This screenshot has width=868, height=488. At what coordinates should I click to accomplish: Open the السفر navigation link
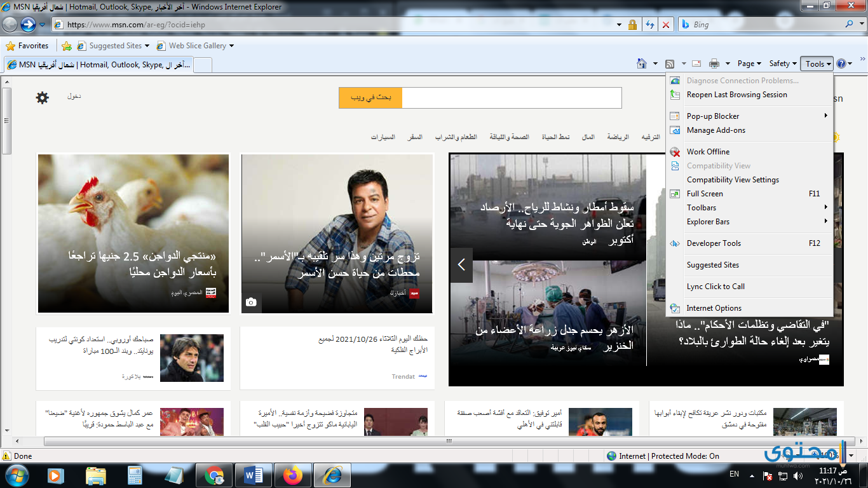[x=415, y=137]
